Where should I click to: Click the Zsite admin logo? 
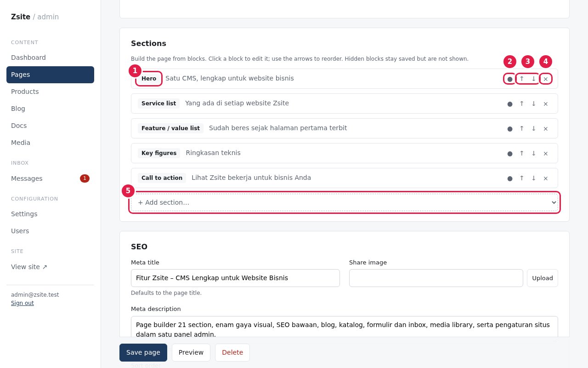[x=35, y=17]
